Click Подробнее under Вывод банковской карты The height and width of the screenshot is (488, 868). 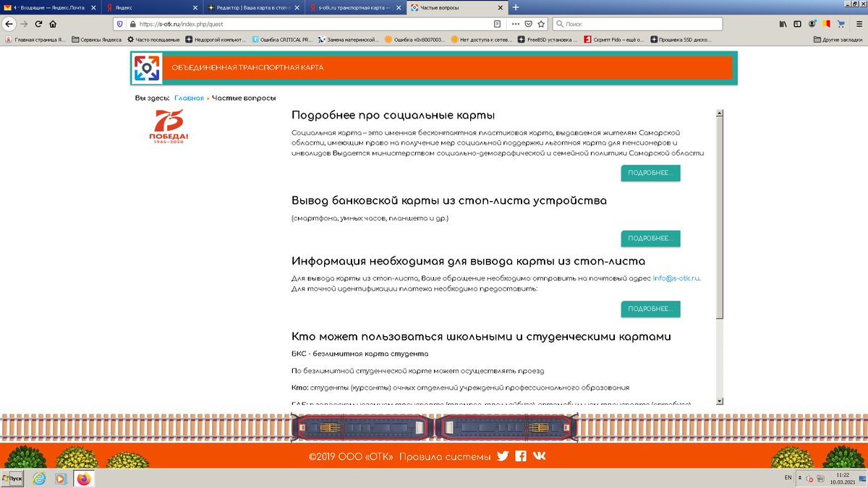pyautogui.click(x=650, y=239)
